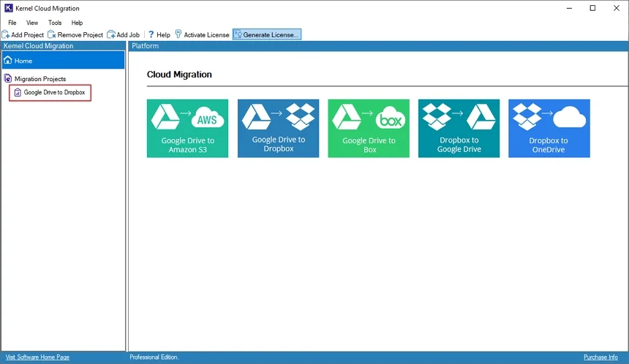This screenshot has height=364, width=629.
Task: Select the Migration Projects tree node
Action: click(x=40, y=79)
